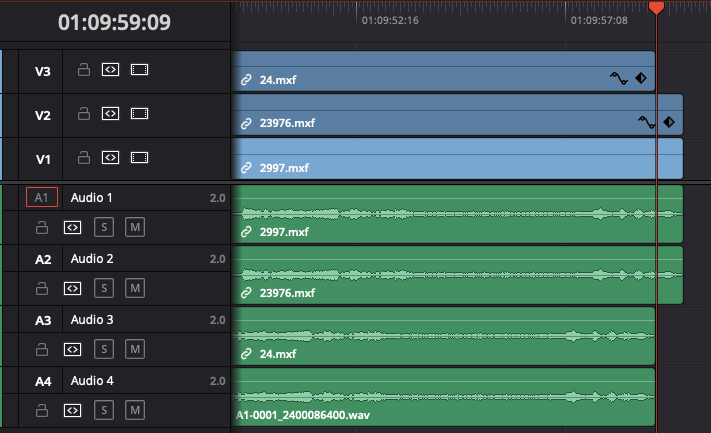Click link icon on 24.mxf audio clip
This screenshot has width=711, height=433.
coord(246,354)
